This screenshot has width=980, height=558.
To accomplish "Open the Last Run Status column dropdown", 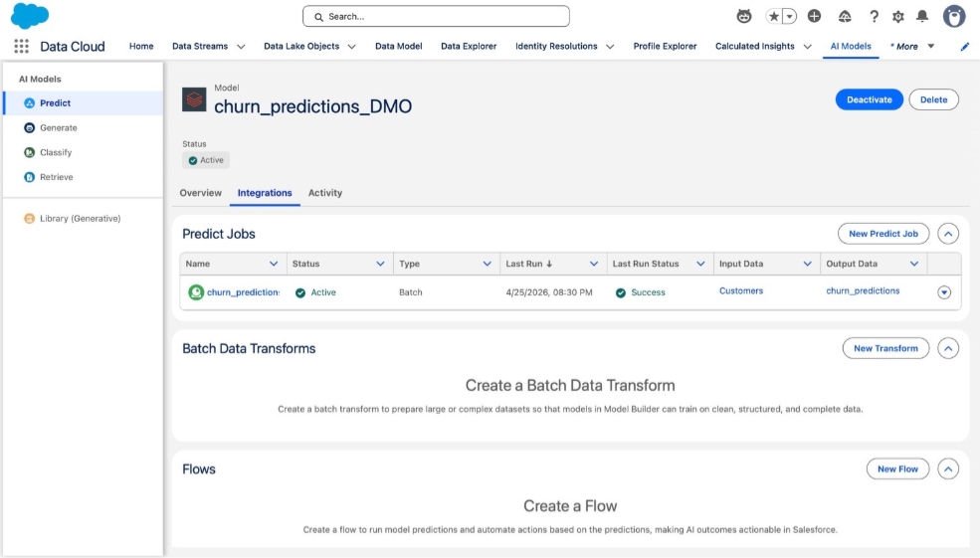I will click(700, 264).
